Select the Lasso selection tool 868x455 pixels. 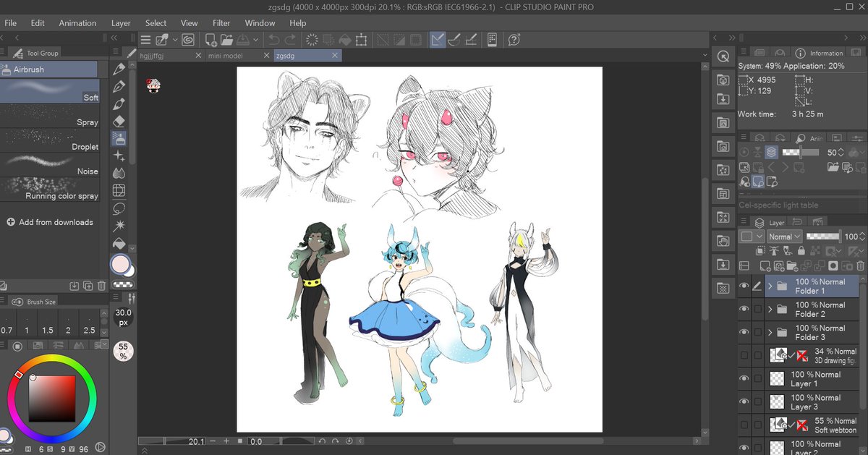[x=120, y=208]
